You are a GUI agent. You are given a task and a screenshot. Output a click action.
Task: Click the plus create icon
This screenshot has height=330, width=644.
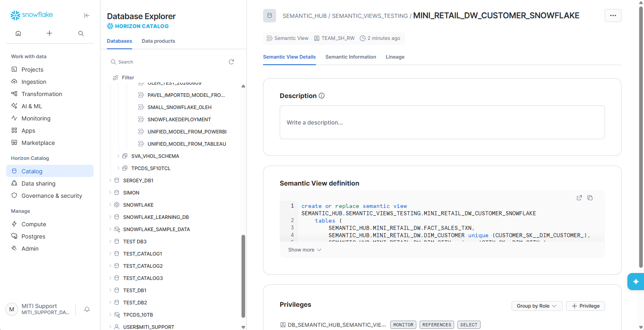49,33
